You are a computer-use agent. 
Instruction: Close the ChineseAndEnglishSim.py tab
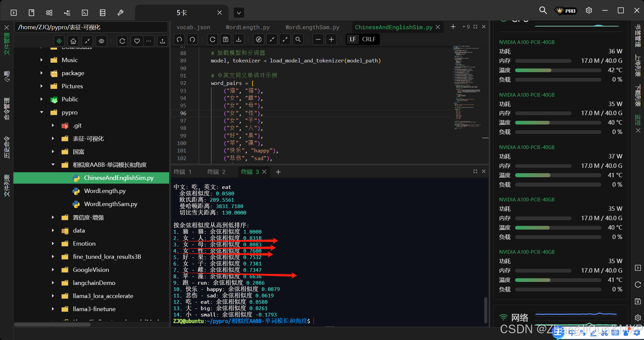point(438,27)
